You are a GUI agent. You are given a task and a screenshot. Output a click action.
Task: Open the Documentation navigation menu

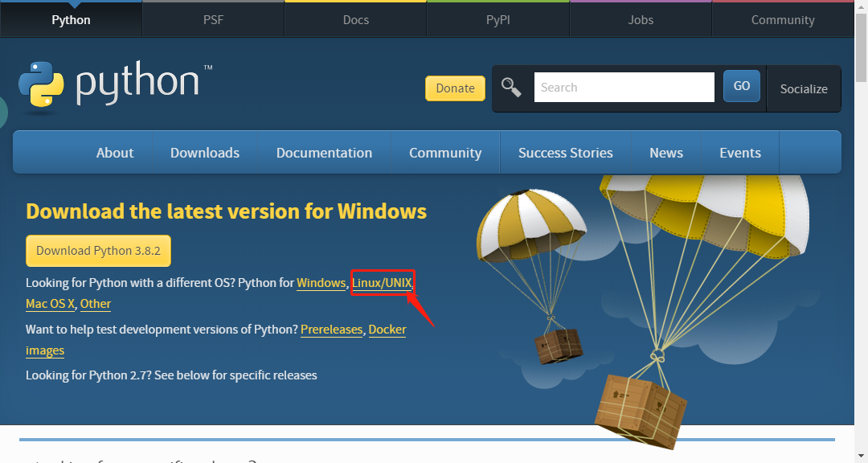point(325,153)
